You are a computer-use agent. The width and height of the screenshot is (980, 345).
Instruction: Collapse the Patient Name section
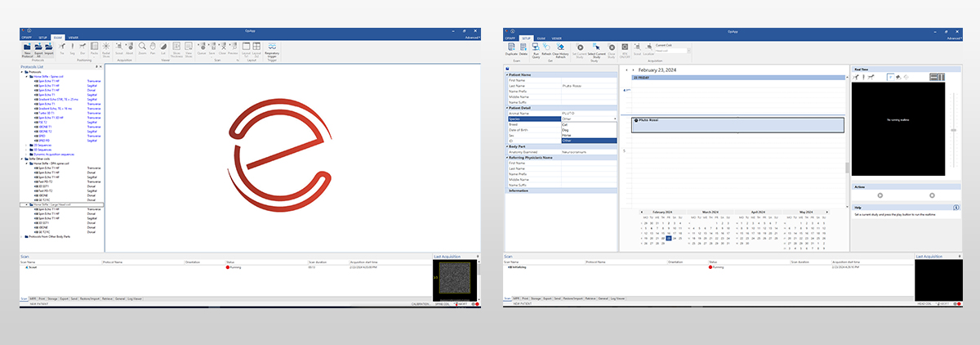(507, 74)
